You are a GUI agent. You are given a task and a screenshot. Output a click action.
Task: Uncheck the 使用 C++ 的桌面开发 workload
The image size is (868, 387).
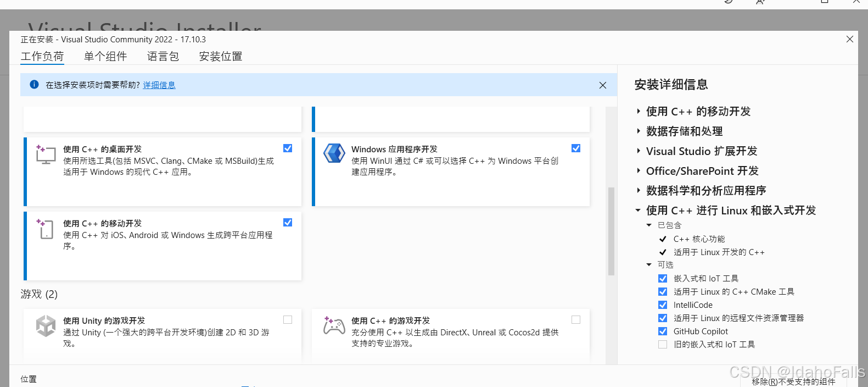288,148
